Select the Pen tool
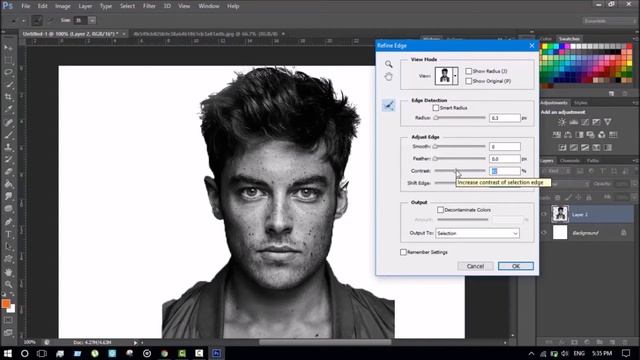 click(x=8, y=222)
